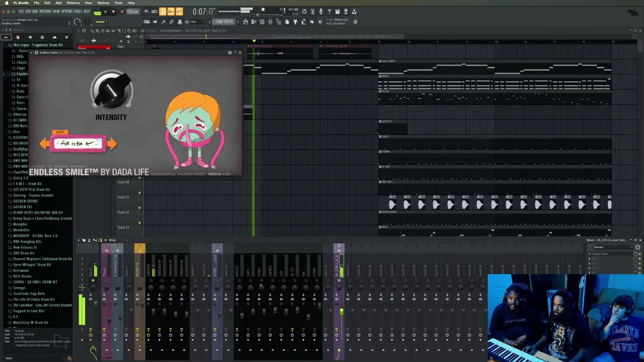Open the Snares folder in browser
This screenshot has height=362, width=644.
(x=21, y=109)
